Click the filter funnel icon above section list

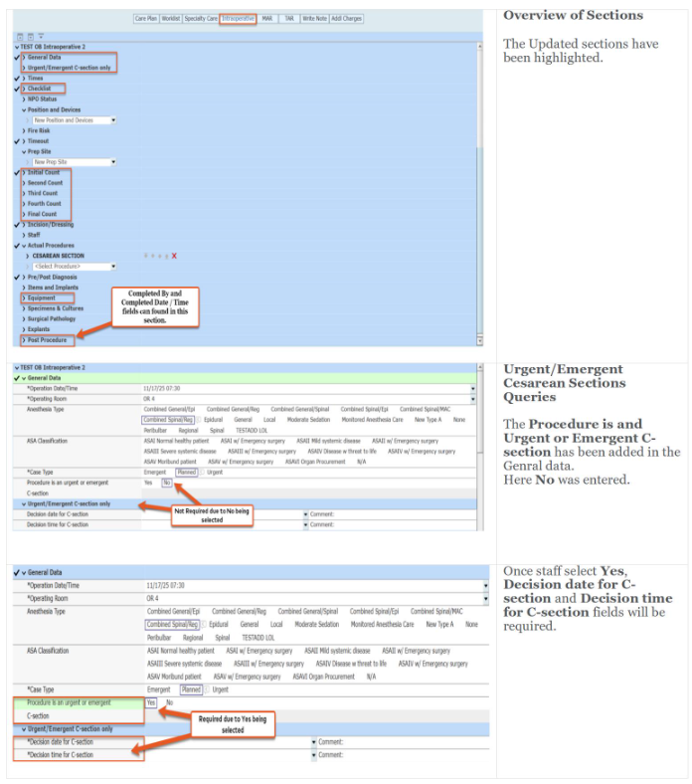[41, 37]
